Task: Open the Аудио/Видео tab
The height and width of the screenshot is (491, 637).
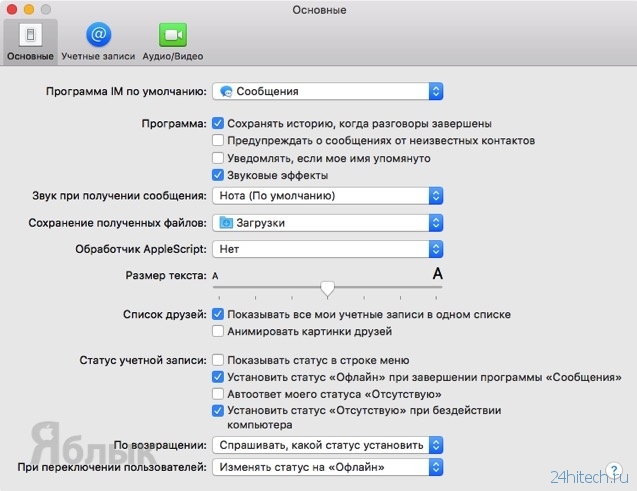Action: [x=173, y=42]
